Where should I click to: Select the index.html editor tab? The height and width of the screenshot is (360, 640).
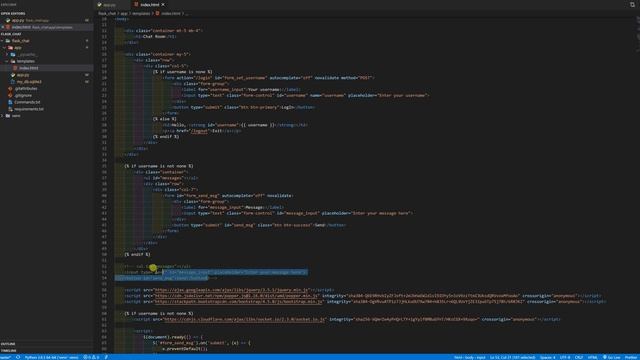pyautogui.click(x=149, y=4)
